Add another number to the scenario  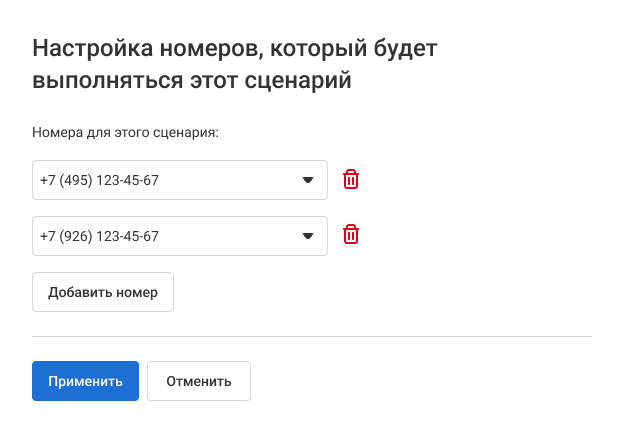103,292
